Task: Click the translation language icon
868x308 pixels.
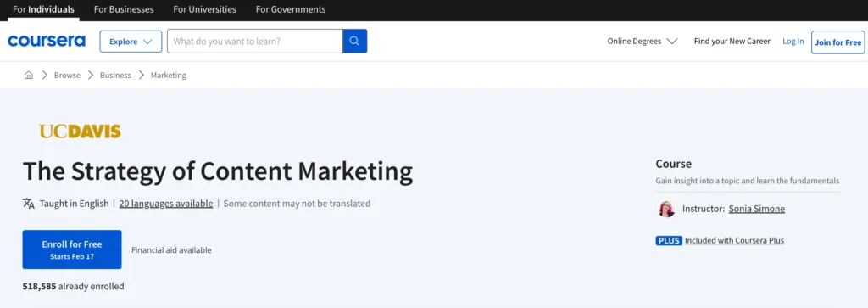Action: (x=29, y=204)
